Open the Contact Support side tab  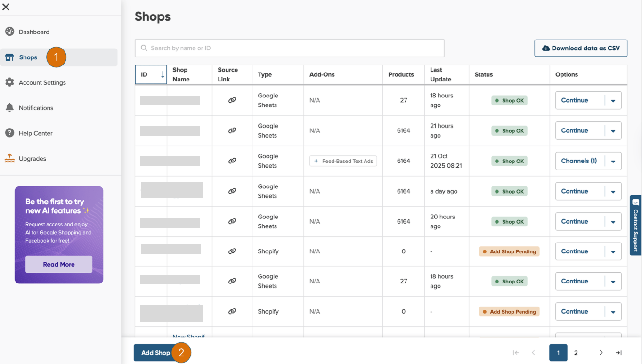click(635, 226)
